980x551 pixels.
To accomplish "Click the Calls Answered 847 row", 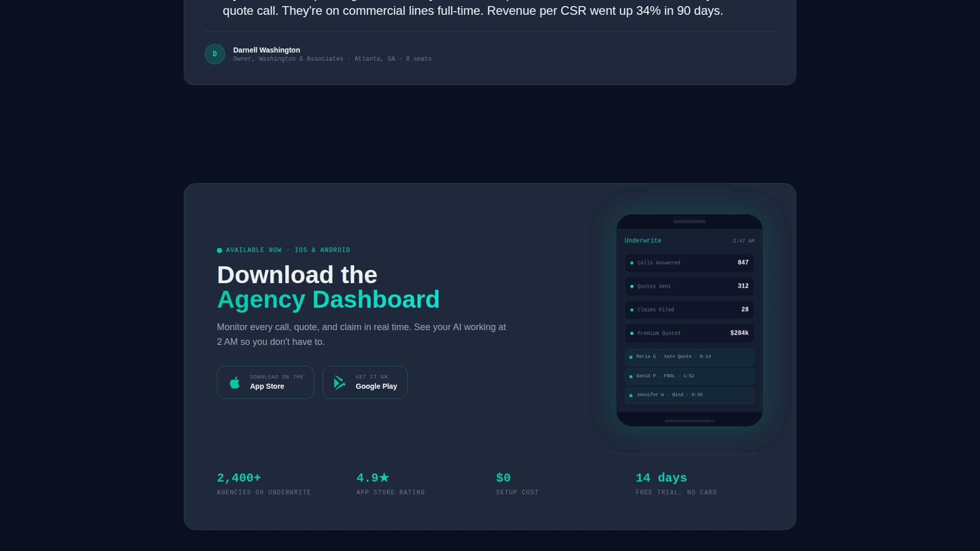I will click(x=690, y=263).
